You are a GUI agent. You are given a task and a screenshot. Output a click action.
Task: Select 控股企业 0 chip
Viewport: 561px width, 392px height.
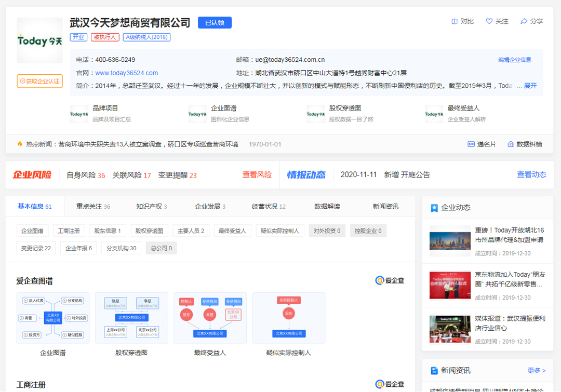(368, 231)
